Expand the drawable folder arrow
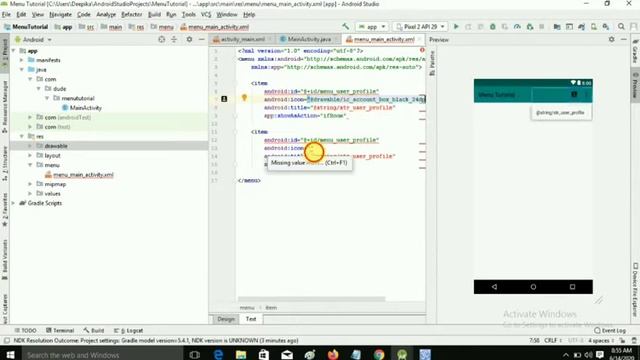This screenshot has height=360, width=640. (x=30, y=146)
